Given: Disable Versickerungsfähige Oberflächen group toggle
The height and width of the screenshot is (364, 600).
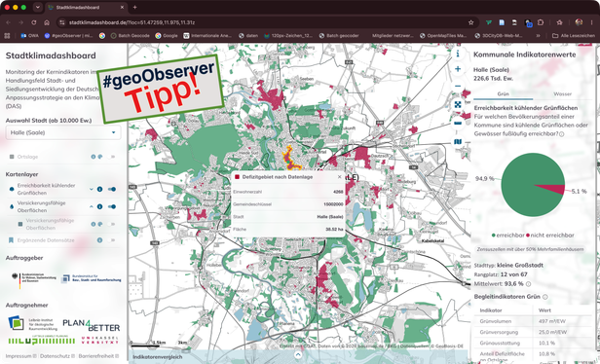Looking at the screenshot, I should coord(112,207).
